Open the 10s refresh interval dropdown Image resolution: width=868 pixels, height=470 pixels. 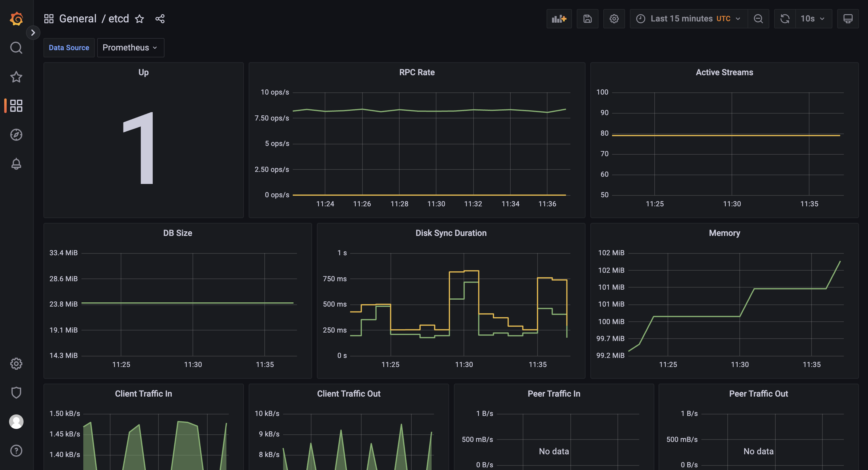pyautogui.click(x=813, y=18)
